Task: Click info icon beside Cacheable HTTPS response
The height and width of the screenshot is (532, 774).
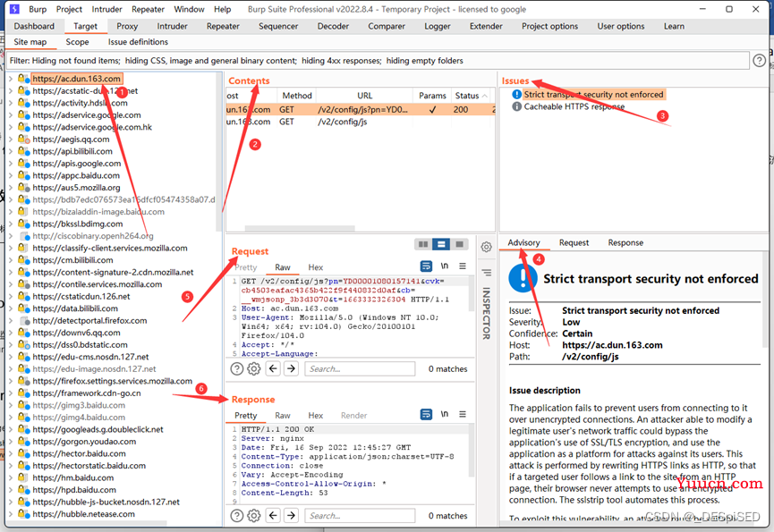Action: coord(516,106)
